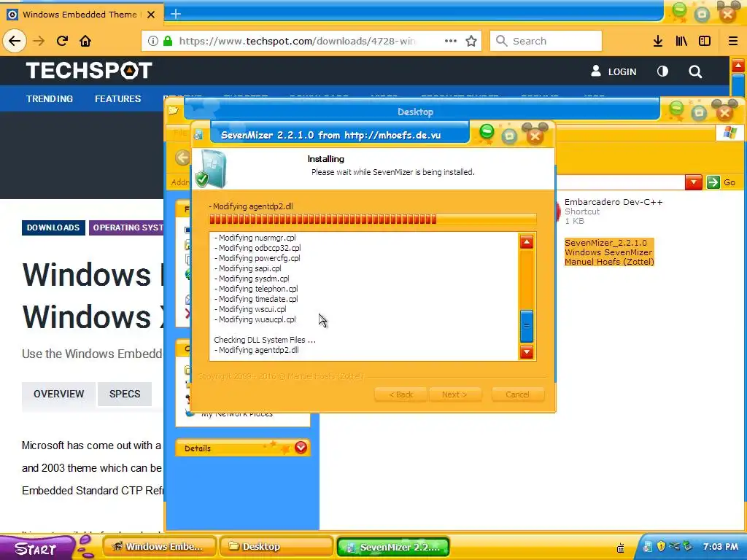Minimize the Desktop Explorer window

(x=676, y=109)
